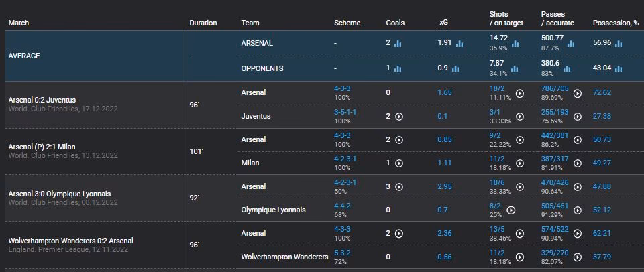The height and width of the screenshot is (272, 644).
Task: Play Arsenal shots video against Juventus
Action: click(520, 94)
